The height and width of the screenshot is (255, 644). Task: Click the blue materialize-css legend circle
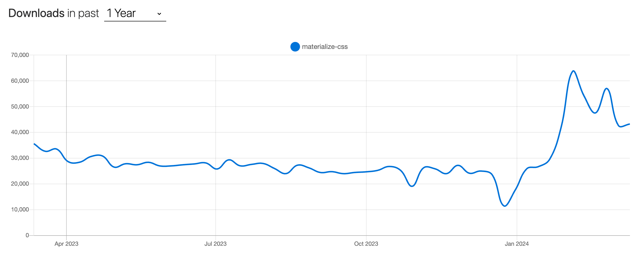coord(295,47)
